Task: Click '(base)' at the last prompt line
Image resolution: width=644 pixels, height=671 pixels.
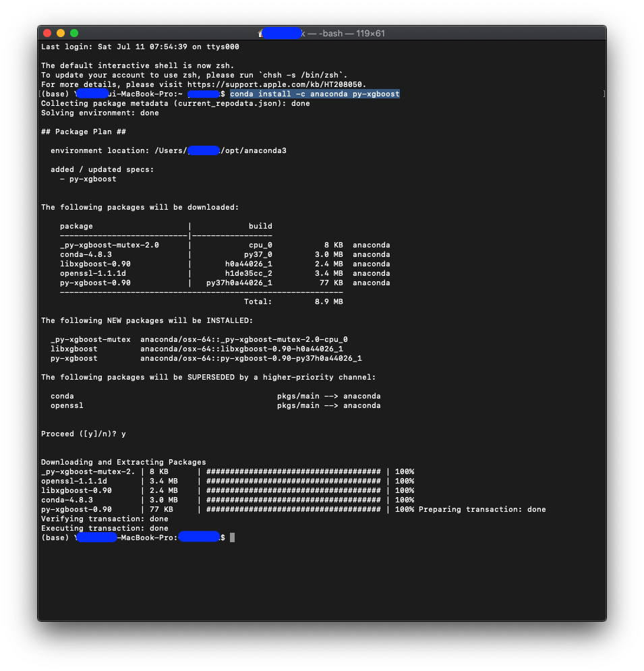Action: (x=55, y=537)
